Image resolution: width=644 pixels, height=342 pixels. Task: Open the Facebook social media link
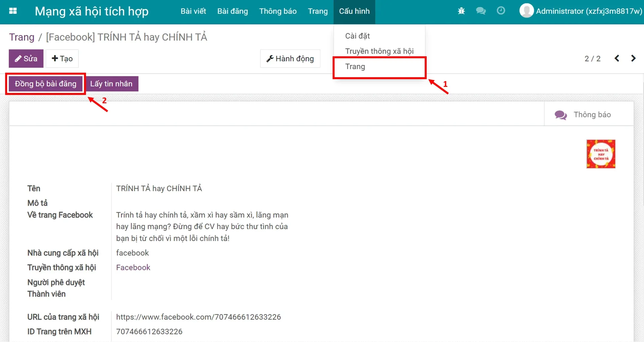[133, 268]
